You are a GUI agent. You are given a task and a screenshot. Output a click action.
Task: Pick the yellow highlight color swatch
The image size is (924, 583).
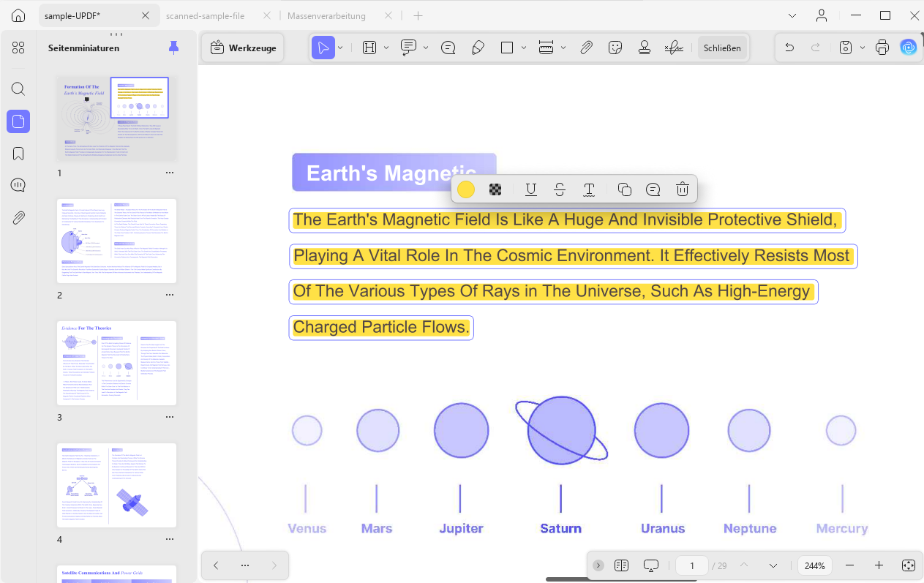click(x=466, y=189)
